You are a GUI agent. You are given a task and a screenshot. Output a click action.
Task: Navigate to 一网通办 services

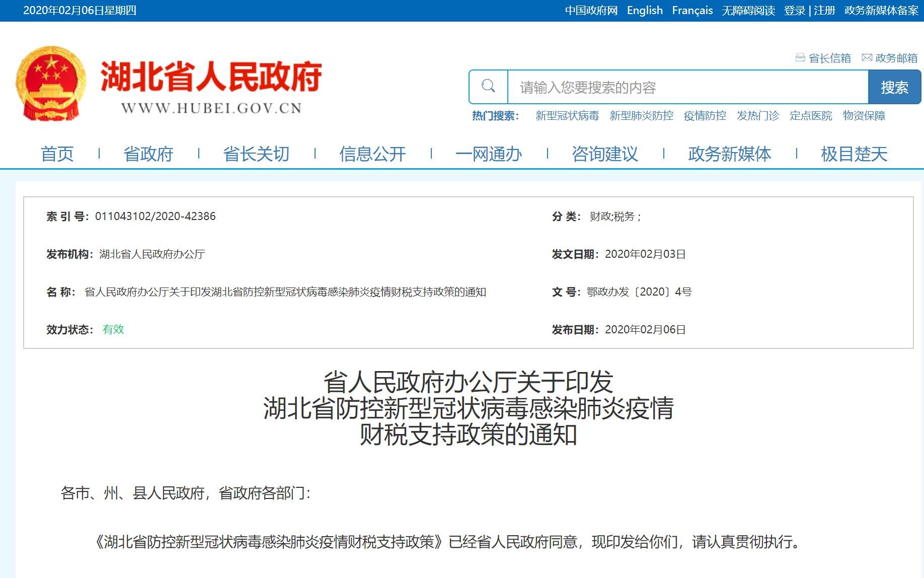(x=488, y=154)
